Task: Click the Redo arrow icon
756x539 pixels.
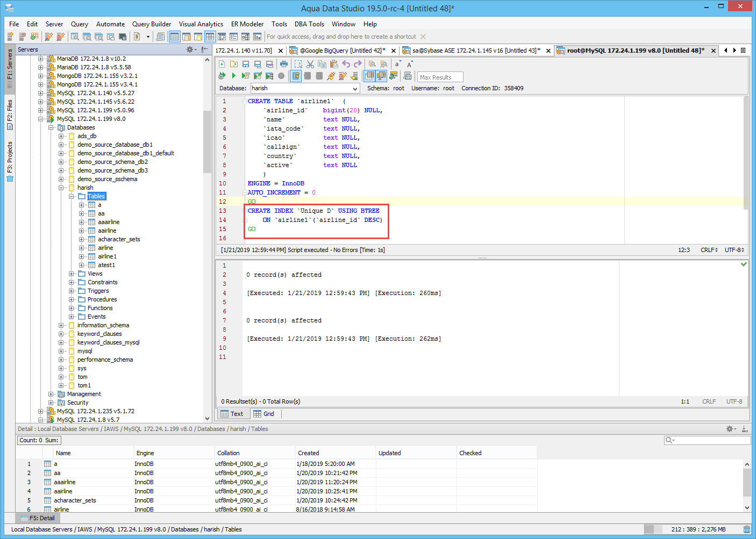Action: [x=358, y=64]
